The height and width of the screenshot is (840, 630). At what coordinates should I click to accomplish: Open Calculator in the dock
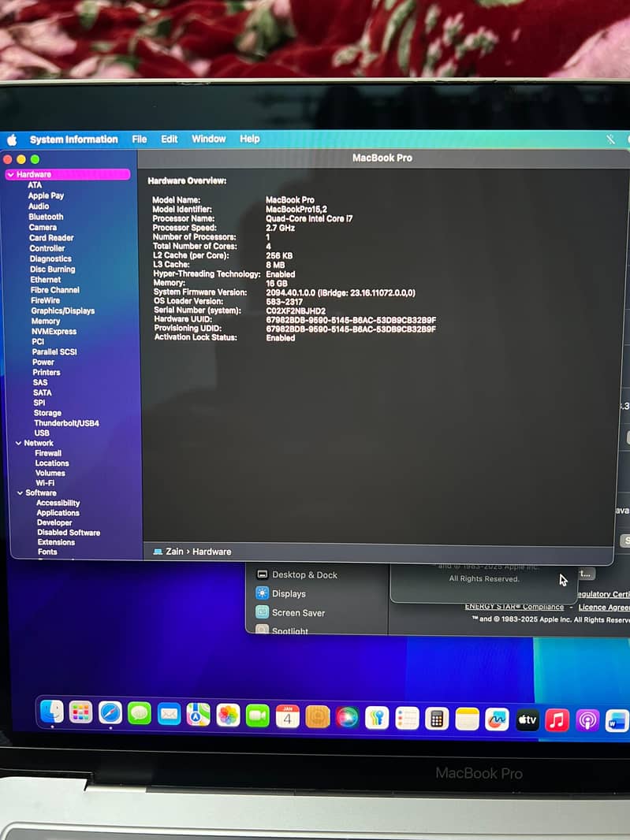click(437, 719)
